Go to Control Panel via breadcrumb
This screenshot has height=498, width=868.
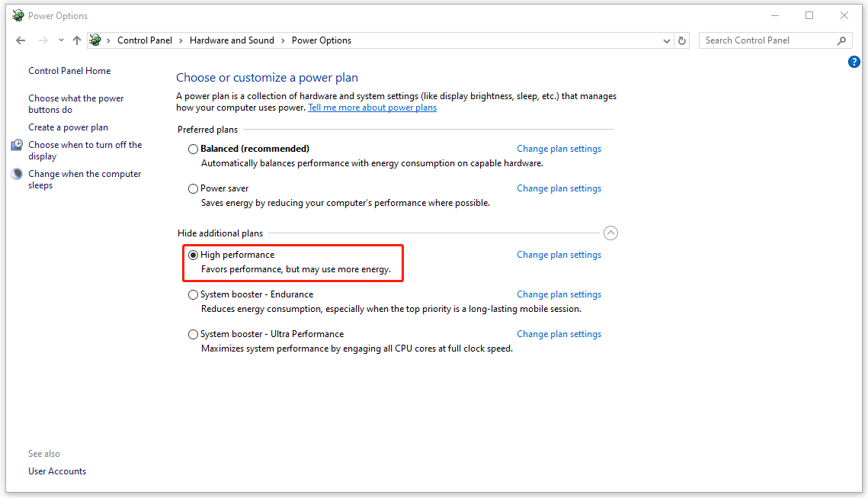coord(145,40)
